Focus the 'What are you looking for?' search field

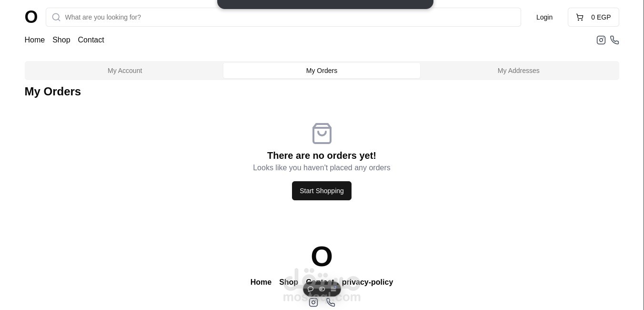coord(286,17)
